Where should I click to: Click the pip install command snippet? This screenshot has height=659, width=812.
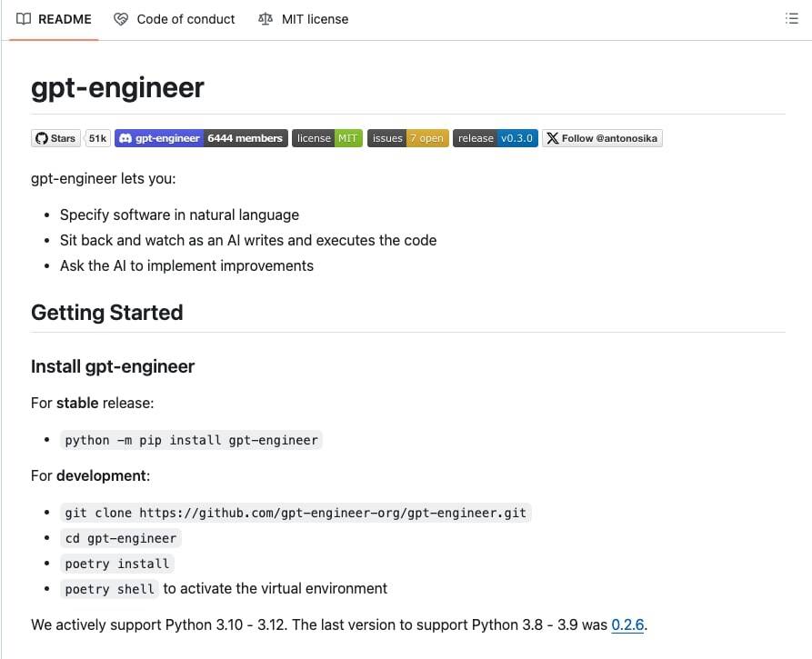[x=191, y=440]
